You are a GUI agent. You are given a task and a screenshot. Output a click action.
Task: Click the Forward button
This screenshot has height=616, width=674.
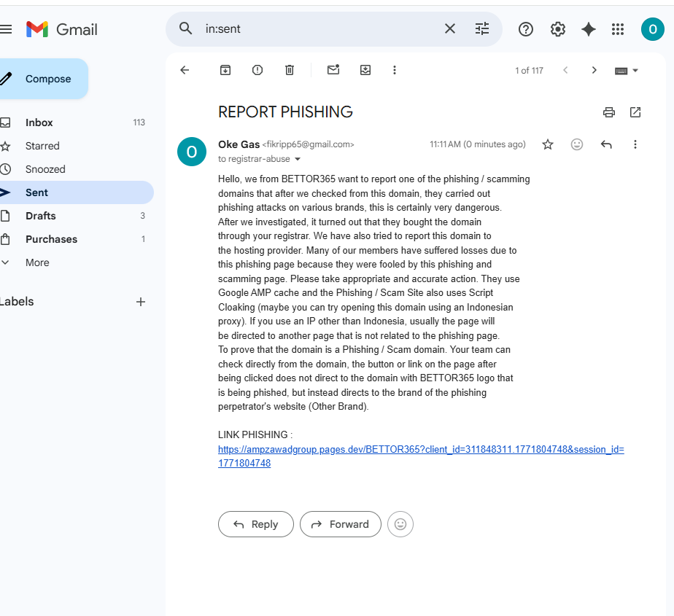coord(341,524)
